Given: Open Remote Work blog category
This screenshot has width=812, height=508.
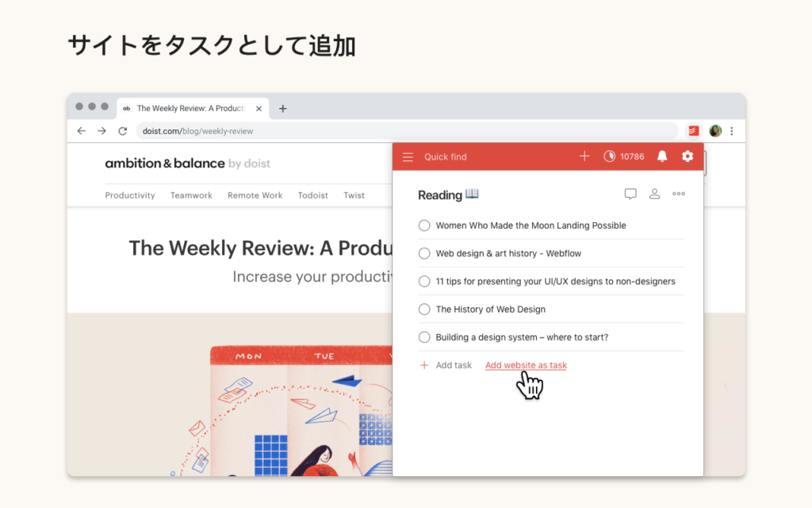Looking at the screenshot, I should click(x=255, y=195).
